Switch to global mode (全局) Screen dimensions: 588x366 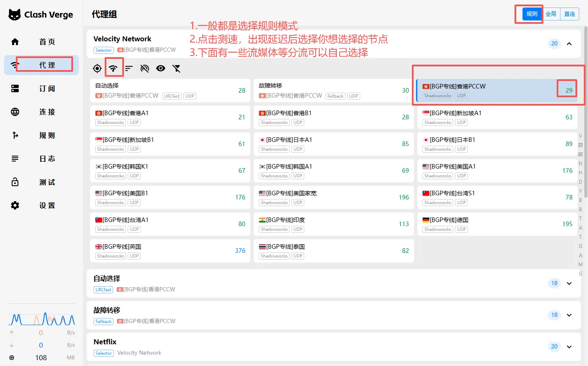(x=551, y=14)
